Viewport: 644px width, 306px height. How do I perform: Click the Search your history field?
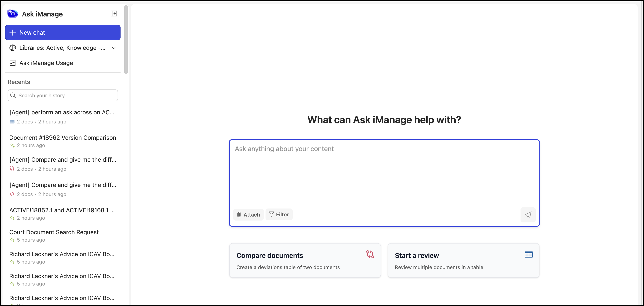click(63, 95)
